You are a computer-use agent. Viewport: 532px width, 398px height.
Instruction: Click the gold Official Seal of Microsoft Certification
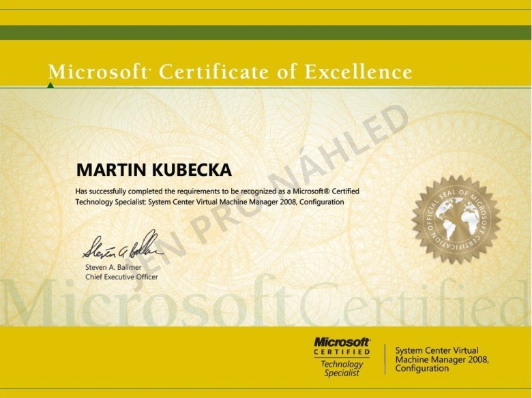(x=456, y=219)
